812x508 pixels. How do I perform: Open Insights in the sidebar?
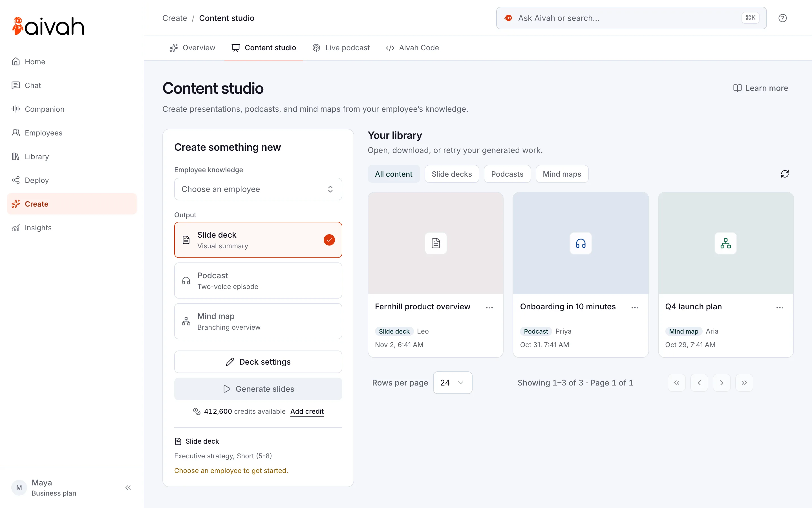(72, 228)
